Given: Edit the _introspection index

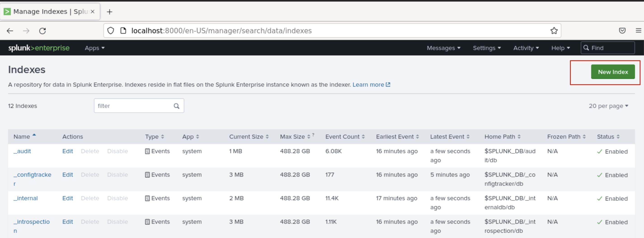Looking at the screenshot, I should [x=68, y=222].
